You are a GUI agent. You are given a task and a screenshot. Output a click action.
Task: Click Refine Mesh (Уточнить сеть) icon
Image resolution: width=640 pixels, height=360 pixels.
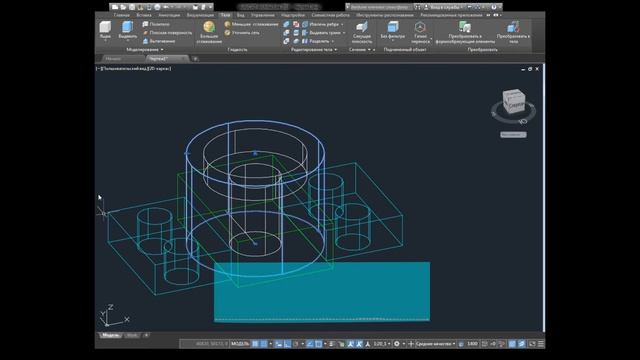coord(228,33)
